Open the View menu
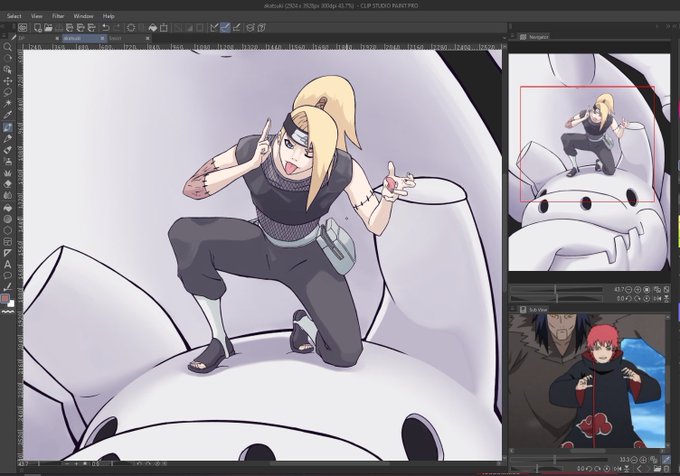680x476 pixels. click(x=37, y=16)
